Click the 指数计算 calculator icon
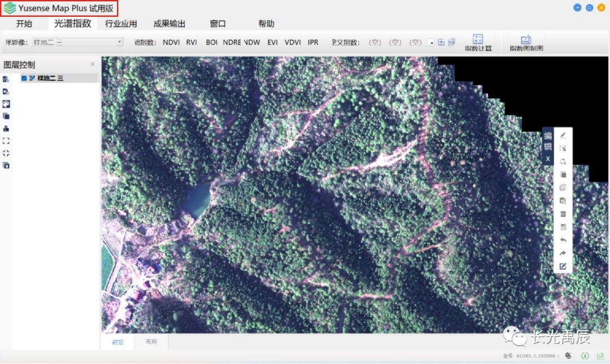 click(x=478, y=40)
